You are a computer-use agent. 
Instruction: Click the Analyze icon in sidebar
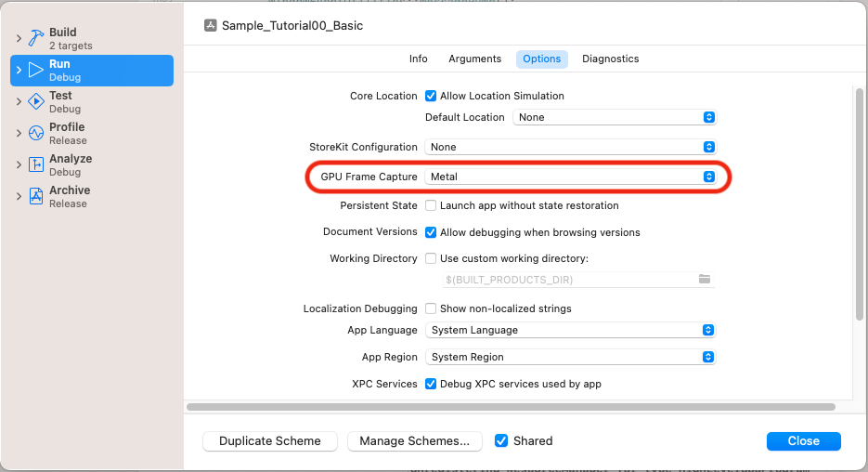[36, 164]
